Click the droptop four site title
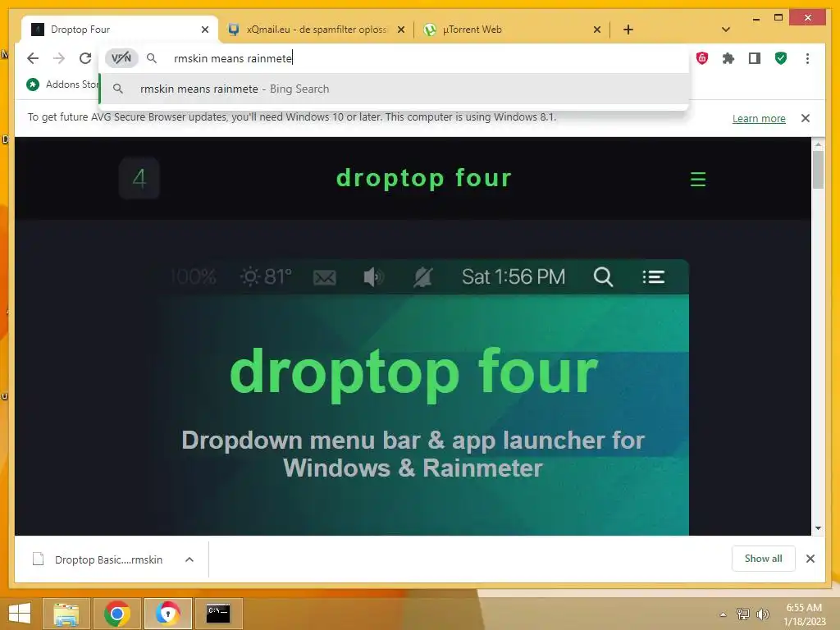 pyautogui.click(x=424, y=178)
